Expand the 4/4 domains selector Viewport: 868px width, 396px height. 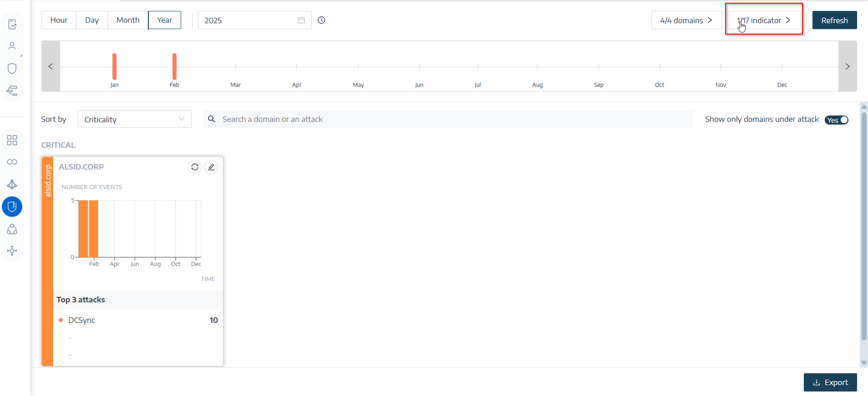[x=686, y=20]
